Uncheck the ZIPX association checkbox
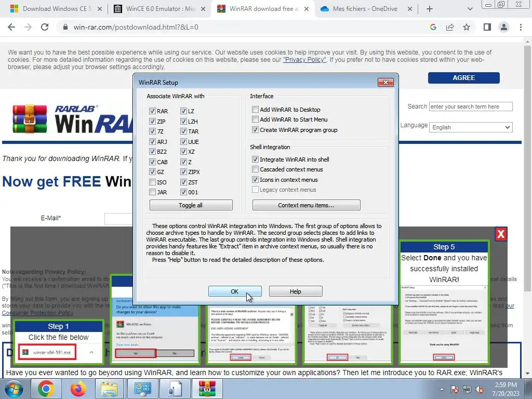532x399 pixels. tap(183, 172)
